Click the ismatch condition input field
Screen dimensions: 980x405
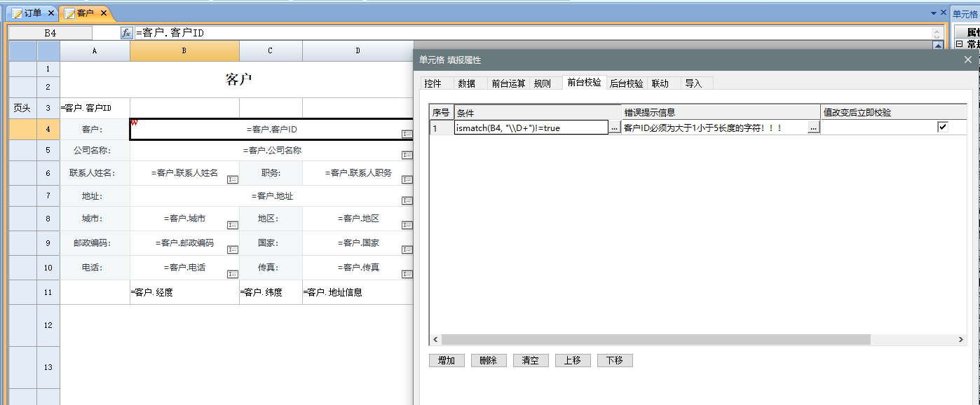tap(530, 128)
